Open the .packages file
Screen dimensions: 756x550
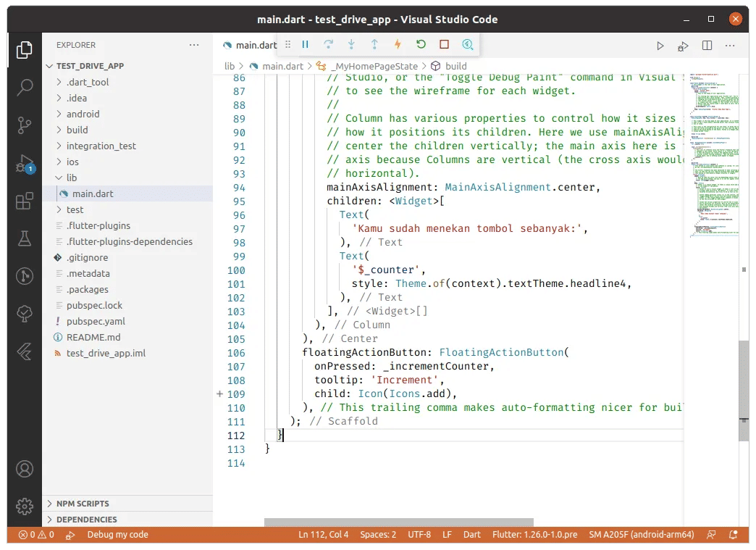[127, 289]
